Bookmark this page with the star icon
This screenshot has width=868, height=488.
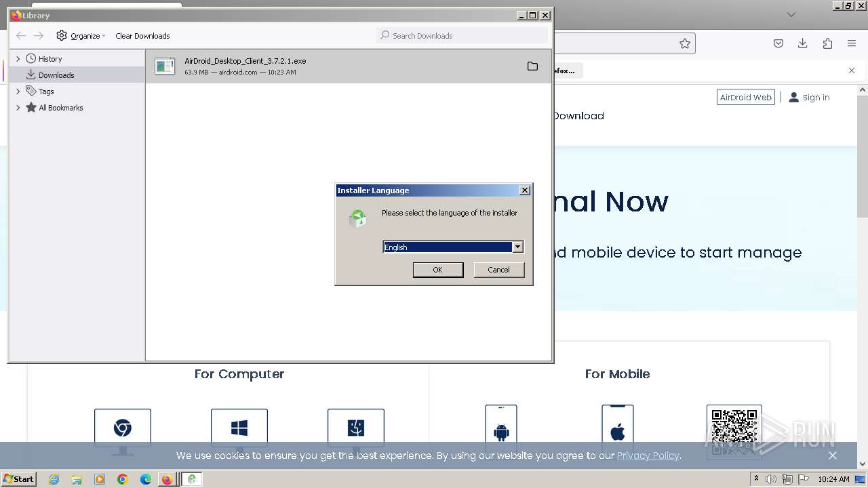click(x=685, y=43)
